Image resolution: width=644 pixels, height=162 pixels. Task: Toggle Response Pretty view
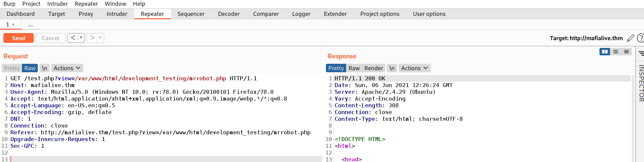point(336,68)
